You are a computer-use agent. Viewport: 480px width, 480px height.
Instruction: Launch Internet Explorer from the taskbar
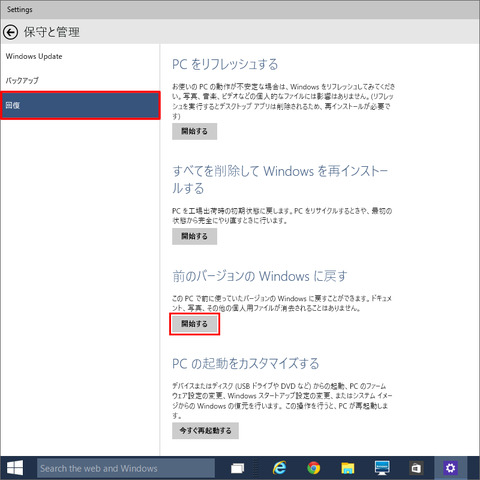click(280, 468)
